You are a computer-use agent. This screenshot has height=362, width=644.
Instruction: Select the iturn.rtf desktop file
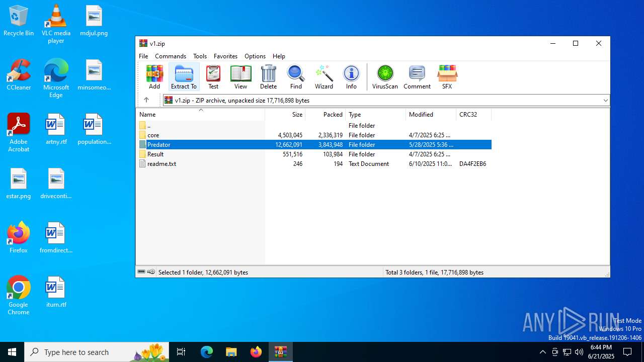coord(56,292)
